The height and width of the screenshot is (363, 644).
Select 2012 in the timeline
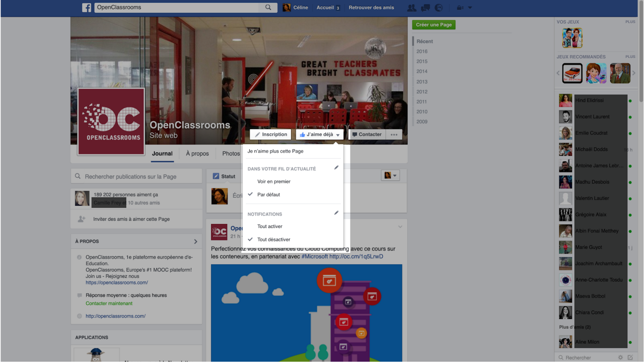point(422,92)
